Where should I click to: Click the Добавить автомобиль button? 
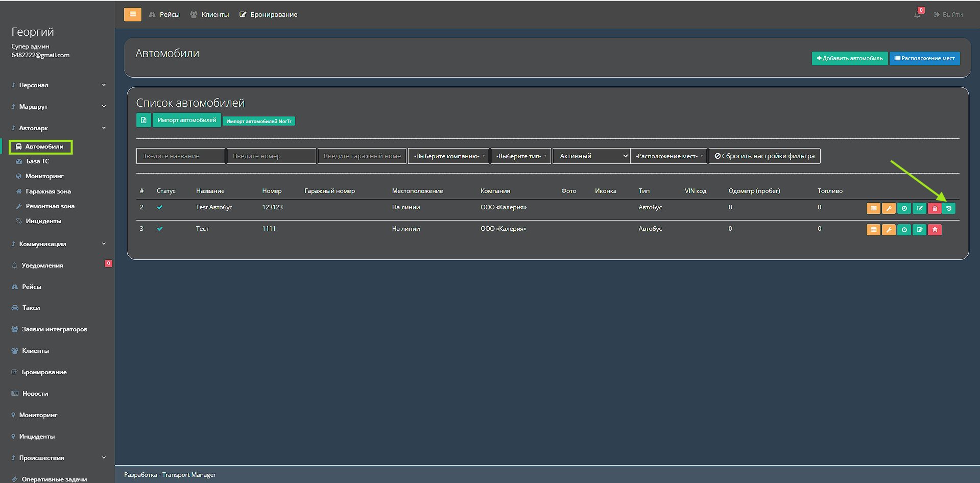pos(849,58)
